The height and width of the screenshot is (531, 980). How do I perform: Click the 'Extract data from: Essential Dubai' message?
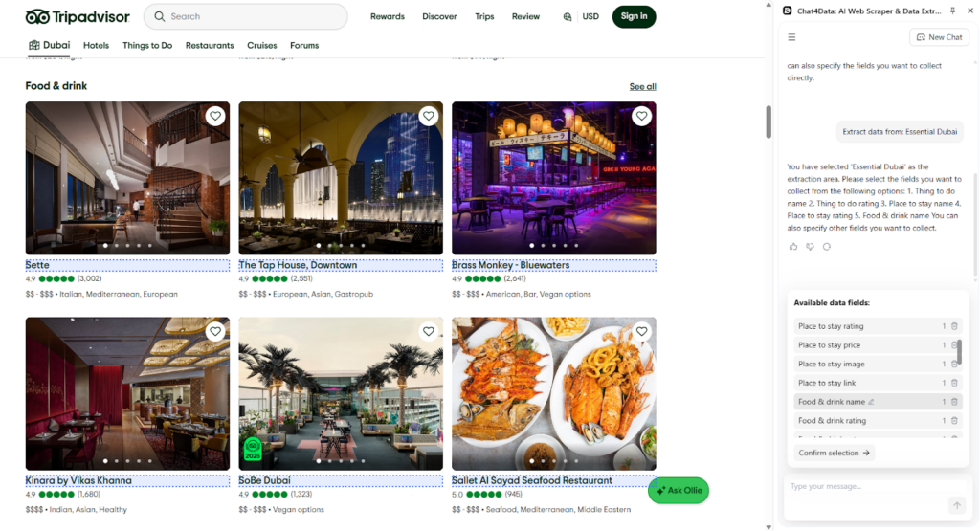pyautogui.click(x=900, y=132)
